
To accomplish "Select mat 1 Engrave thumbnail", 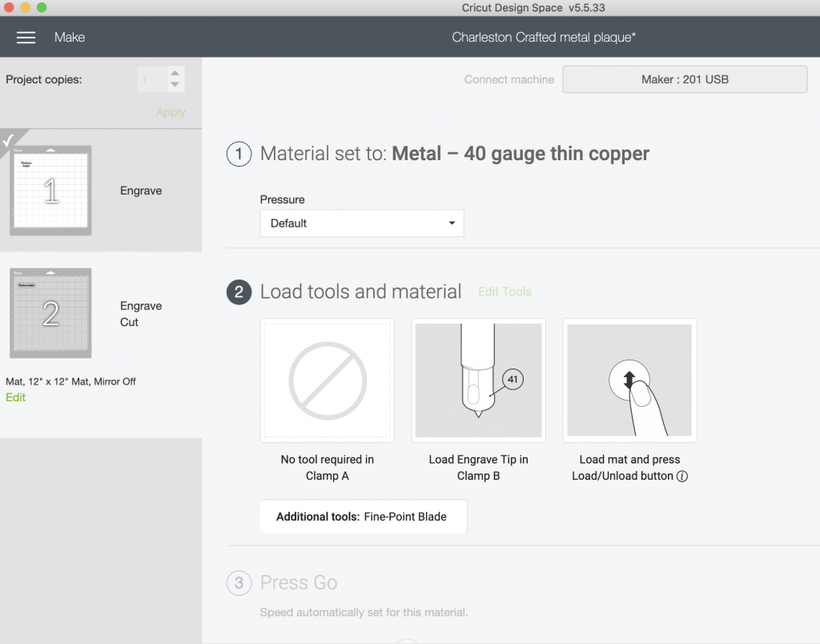I will tap(50, 191).
